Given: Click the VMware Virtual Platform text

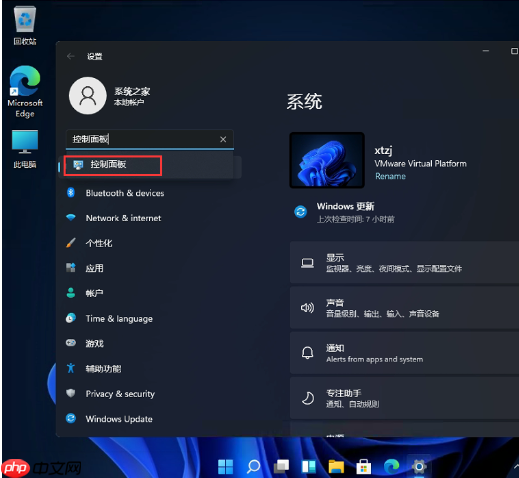Looking at the screenshot, I should coord(420,164).
